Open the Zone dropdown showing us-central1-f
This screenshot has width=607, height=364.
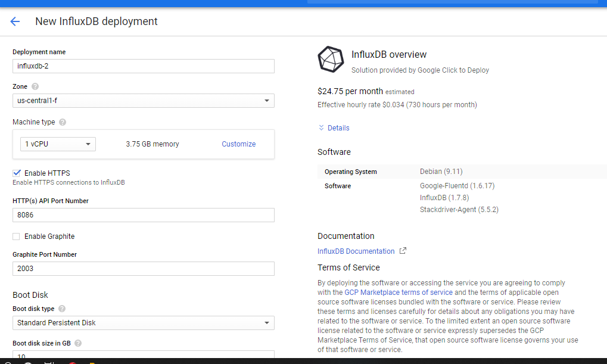pos(143,101)
